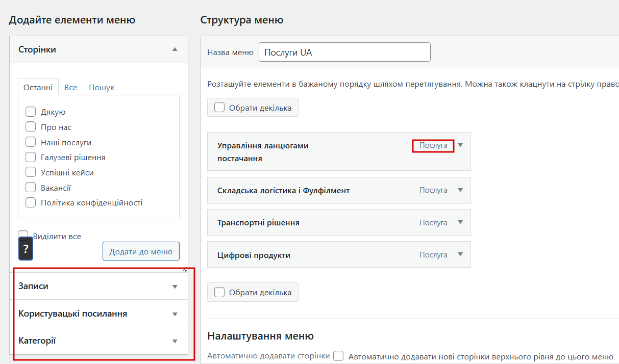Screen dimensions: 619x364
Task: Expand the Цифрові продукти item arrow
Action: pos(460,254)
